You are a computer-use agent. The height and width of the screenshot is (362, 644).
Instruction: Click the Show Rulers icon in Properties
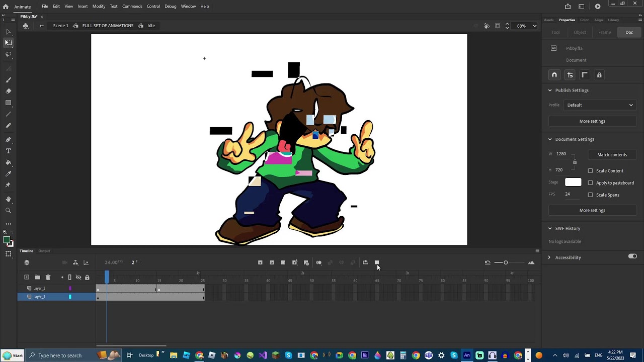point(585,75)
